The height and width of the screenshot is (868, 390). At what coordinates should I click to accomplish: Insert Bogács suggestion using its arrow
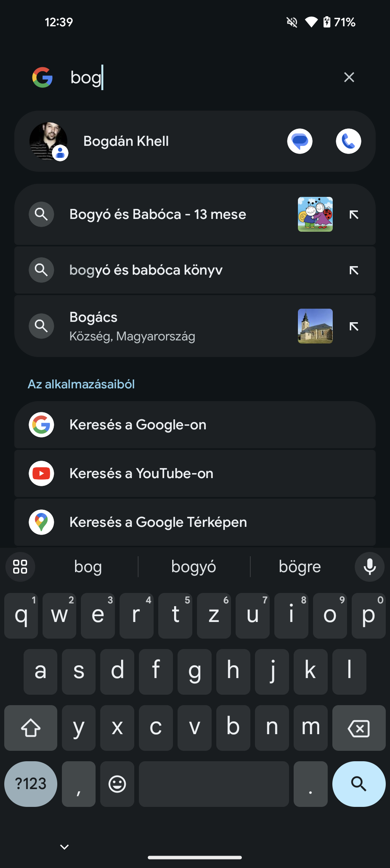[354, 326]
